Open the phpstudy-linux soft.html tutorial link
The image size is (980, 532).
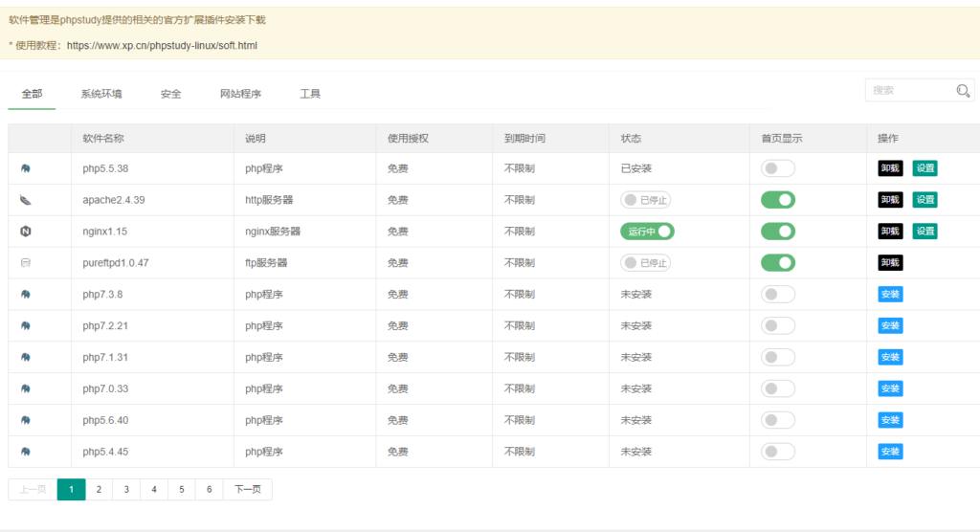(162, 46)
